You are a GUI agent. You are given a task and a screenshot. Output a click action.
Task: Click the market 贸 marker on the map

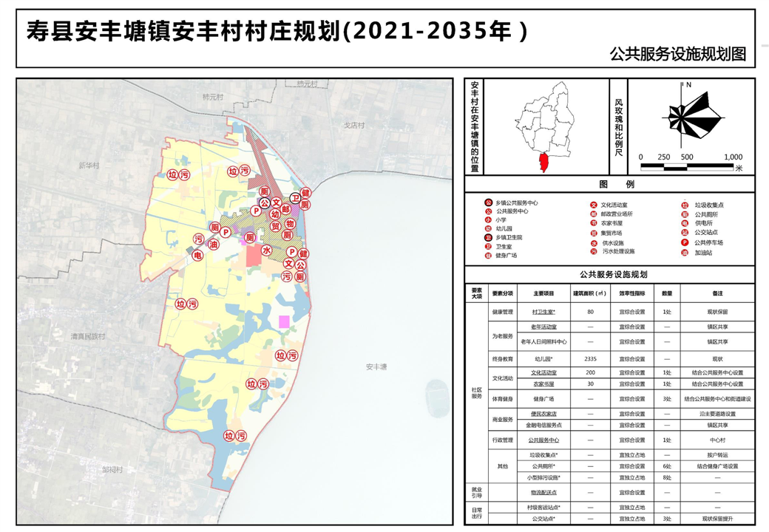coord(275,226)
